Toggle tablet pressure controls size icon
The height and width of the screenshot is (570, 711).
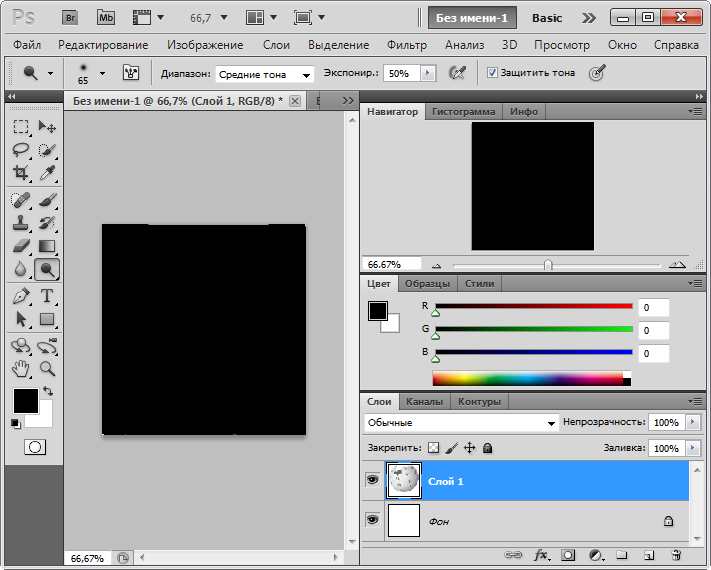pos(597,73)
